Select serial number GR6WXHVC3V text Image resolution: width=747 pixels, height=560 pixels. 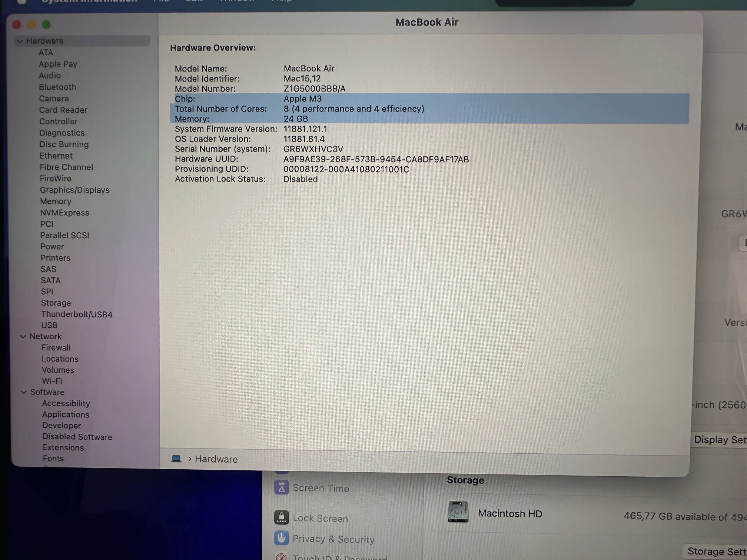pos(313,149)
